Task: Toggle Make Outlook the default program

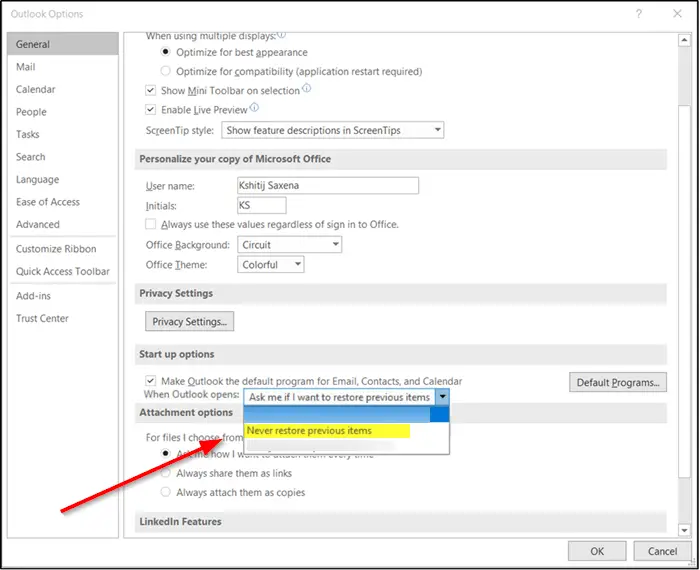Action: (150, 381)
